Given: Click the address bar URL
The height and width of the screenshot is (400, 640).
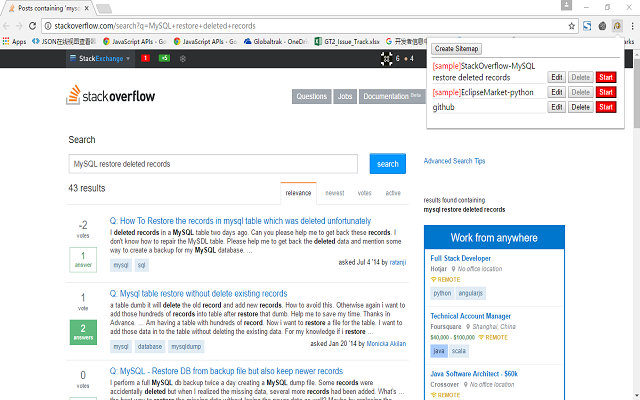Looking at the screenshot, I should click(x=155, y=26).
